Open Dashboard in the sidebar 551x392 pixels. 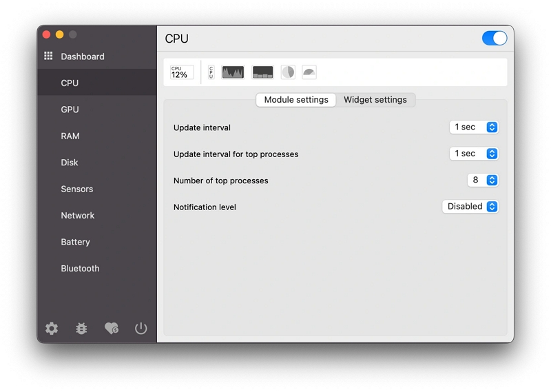(96, 56)
